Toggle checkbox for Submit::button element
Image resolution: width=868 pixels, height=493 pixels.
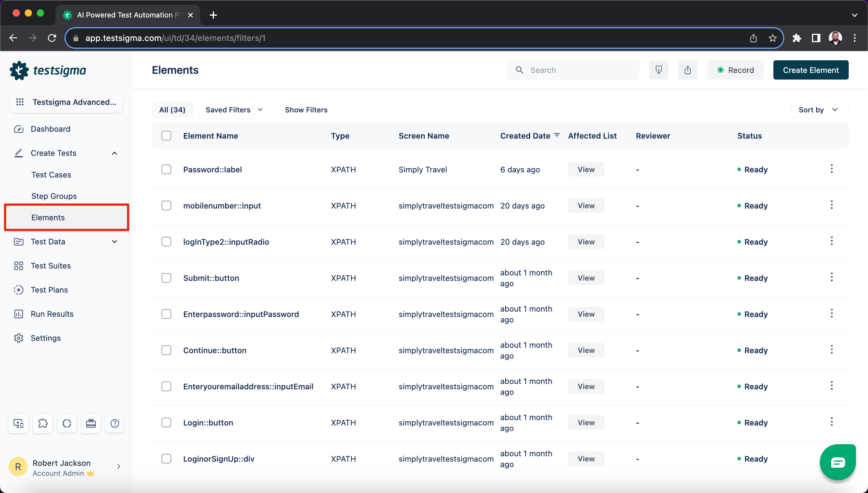coord(167,278)
